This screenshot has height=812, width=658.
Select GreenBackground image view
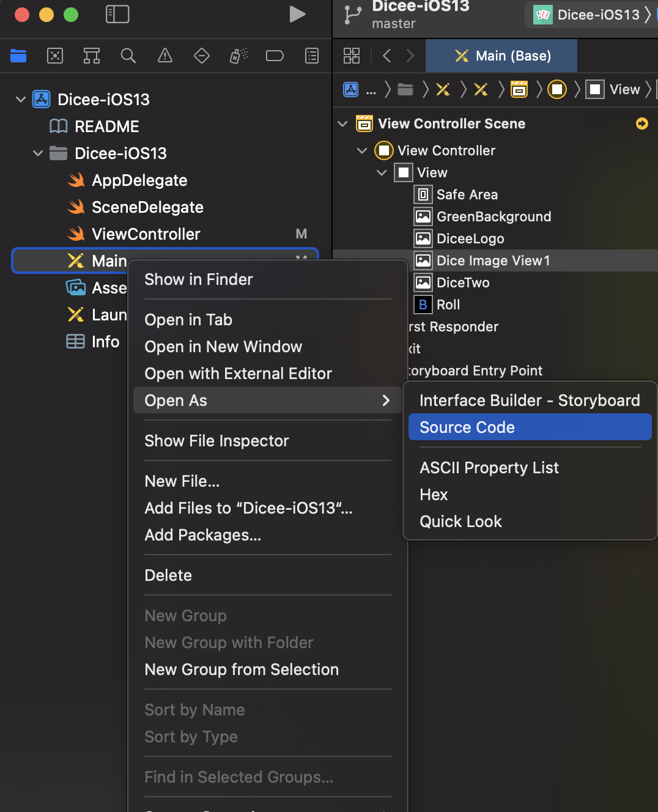click(x=494, y=217)
